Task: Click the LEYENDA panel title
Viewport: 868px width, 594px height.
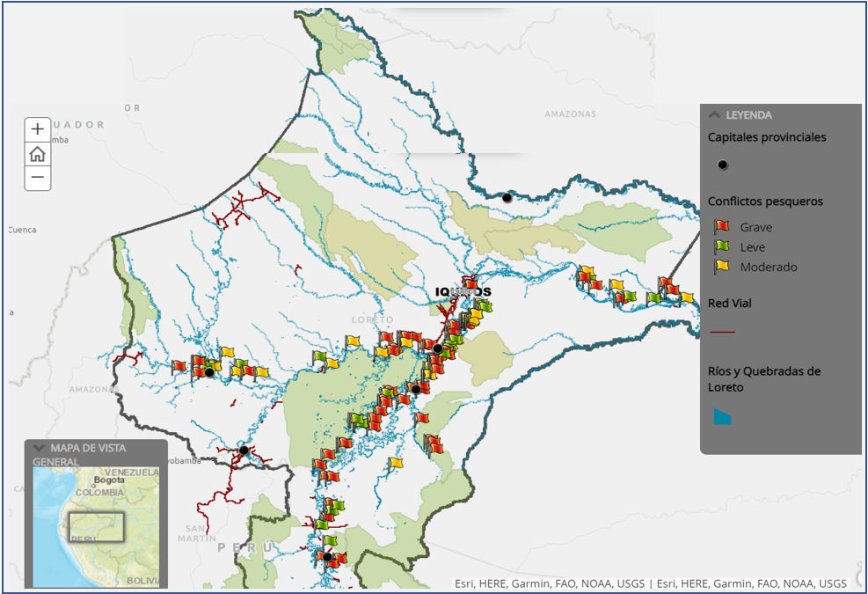Action: [748, 114]
